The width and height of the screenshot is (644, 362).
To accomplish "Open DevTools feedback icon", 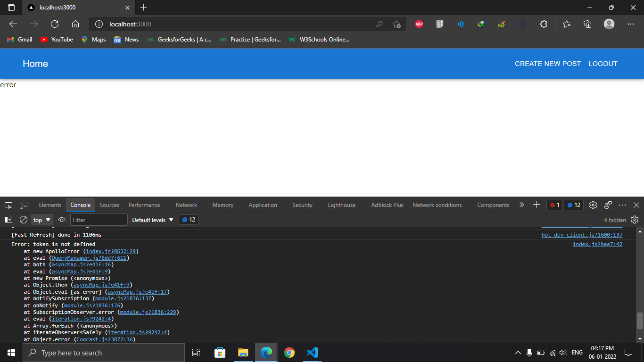I will pyautogui.click(x=608, y=205).
